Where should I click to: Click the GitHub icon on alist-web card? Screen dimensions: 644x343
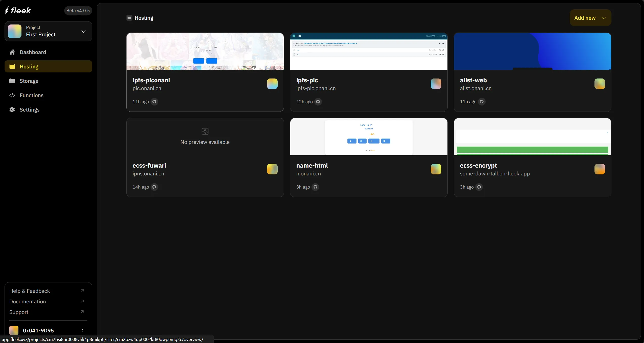coord(482,102)
